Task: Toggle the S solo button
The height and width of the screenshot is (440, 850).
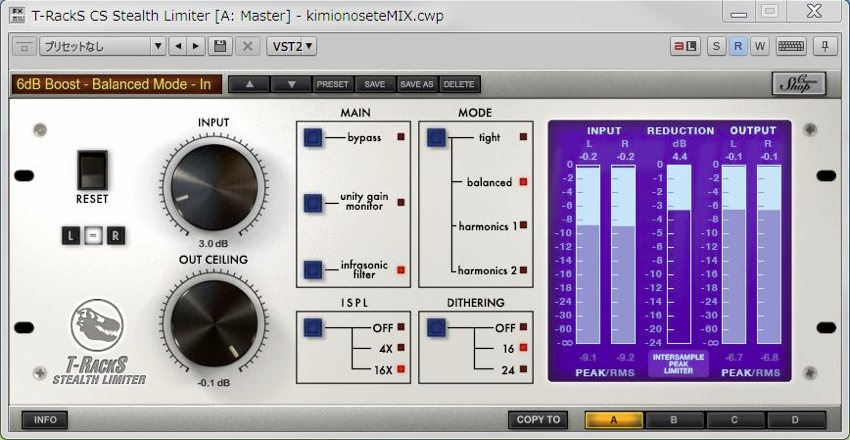Action: [x=716, y=47]
